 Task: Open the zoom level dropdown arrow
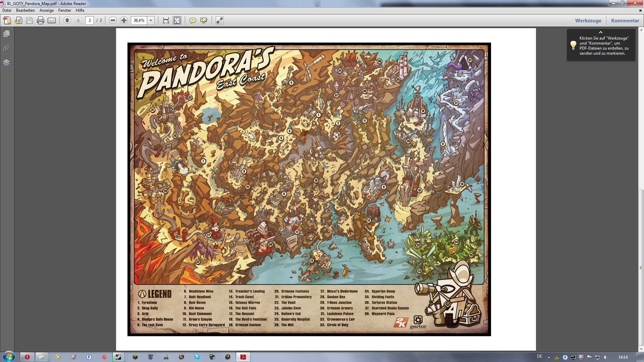click(x=151, y=20)
